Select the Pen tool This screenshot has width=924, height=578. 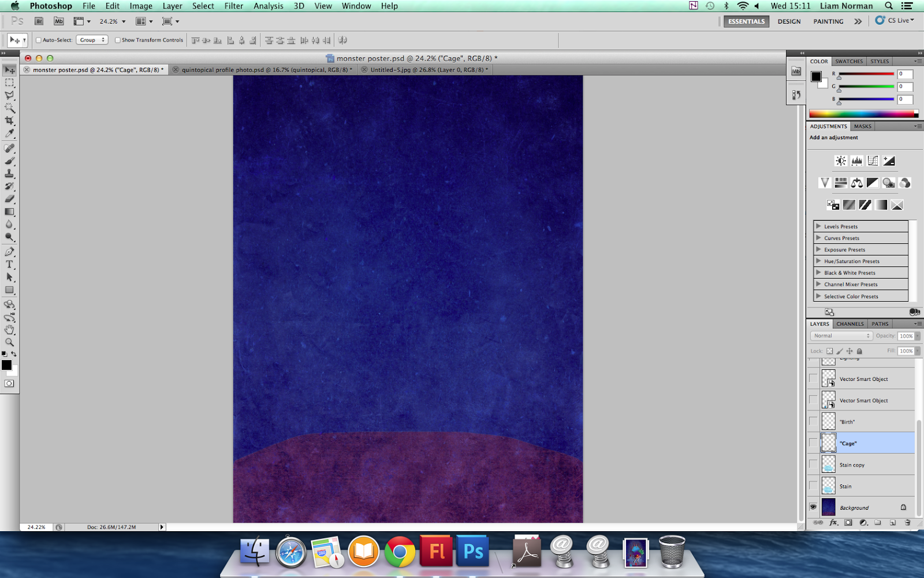[x=9, y=252]
